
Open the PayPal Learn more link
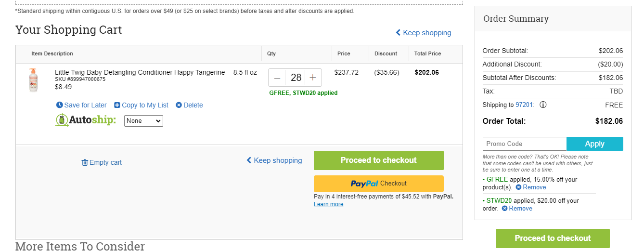329,204
